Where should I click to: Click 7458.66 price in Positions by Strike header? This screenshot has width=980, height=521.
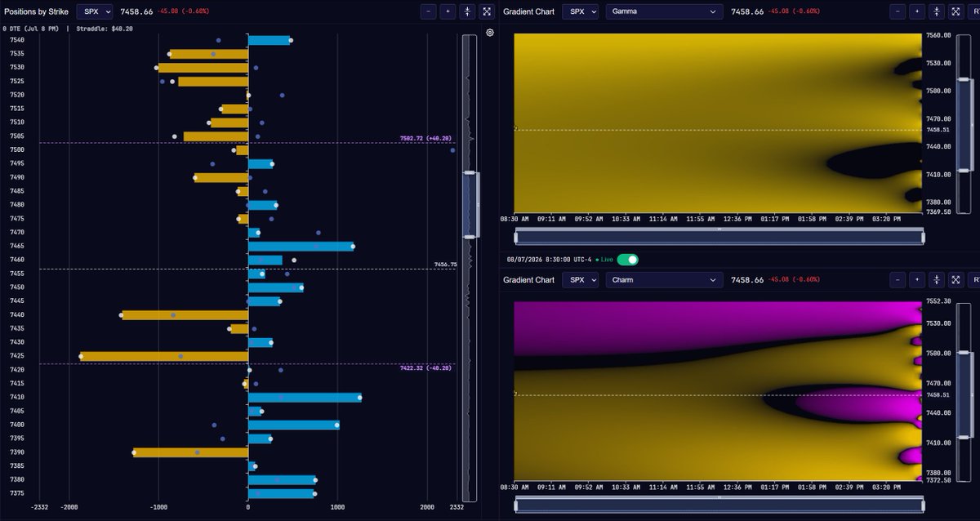tap(136, 11)
